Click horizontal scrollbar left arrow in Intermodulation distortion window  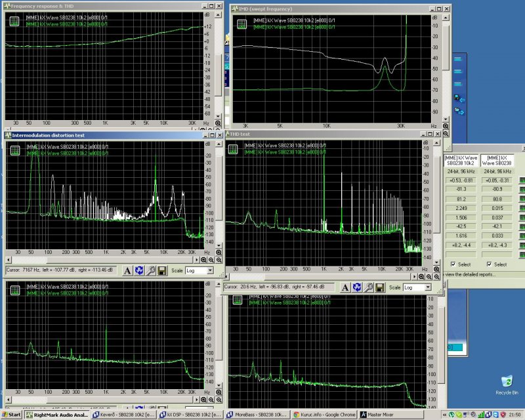click(9, 260)
